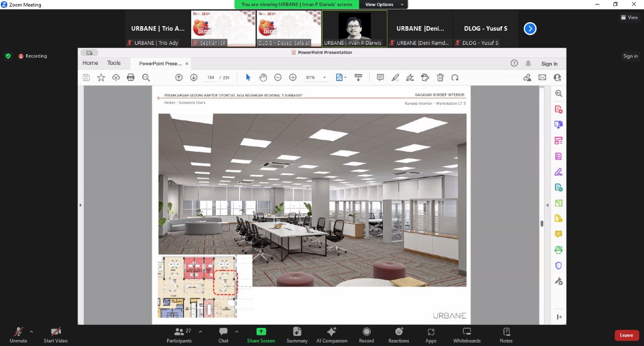
Task: Open the meeting Summary
Action: coord(297,335)
